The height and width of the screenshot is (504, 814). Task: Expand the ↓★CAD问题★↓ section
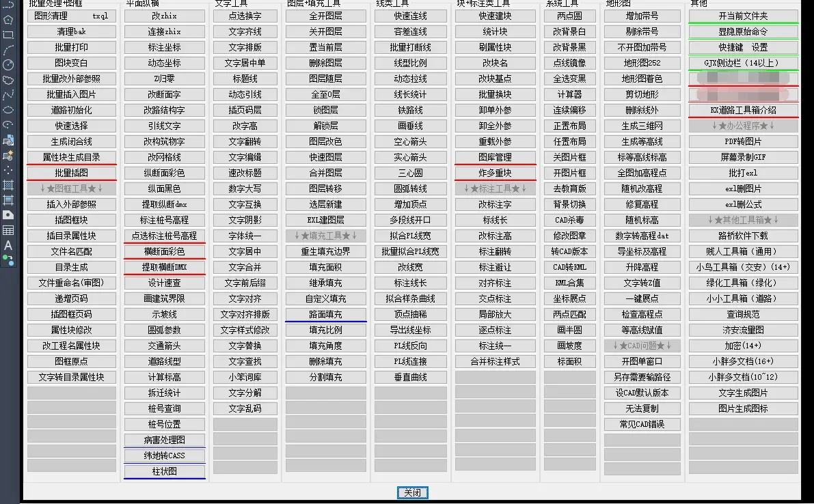pos(642,346)
